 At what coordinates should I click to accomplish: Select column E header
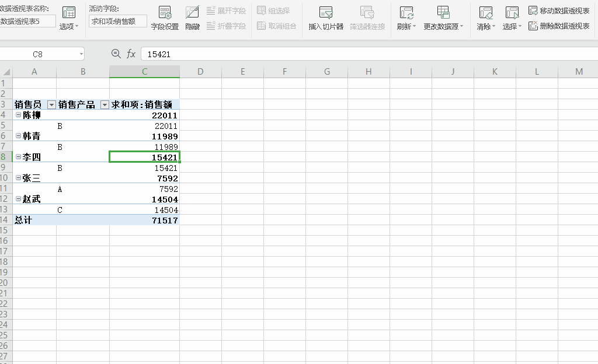pyautogui.click(x=242, y=72)
